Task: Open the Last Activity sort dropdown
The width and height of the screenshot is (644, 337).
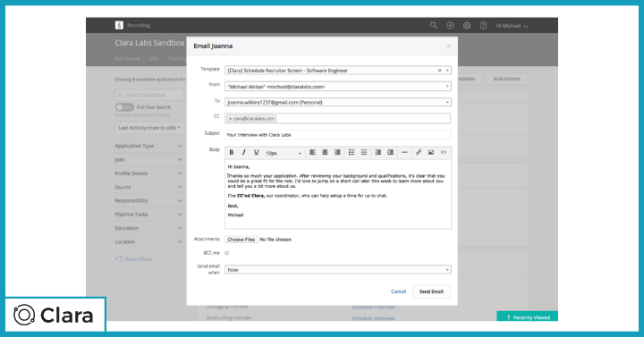Action: click(x=149, y=128)
